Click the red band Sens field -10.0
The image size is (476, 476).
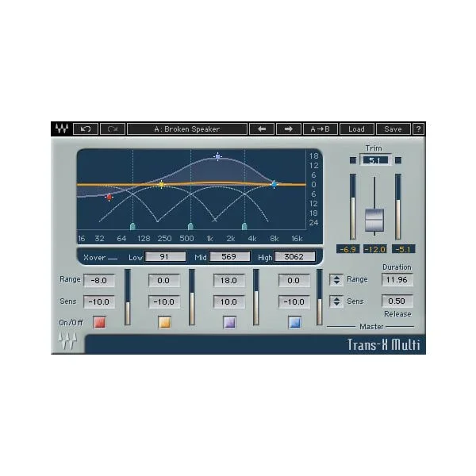(x=99, y=301)
